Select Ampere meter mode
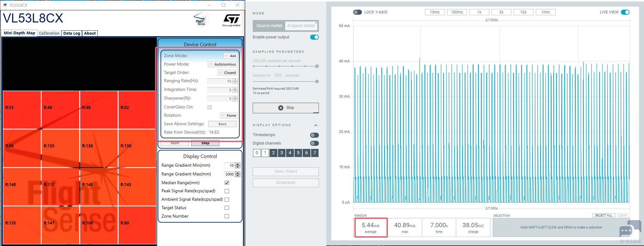This screenshot has height=246, width=644. point(301,26)
